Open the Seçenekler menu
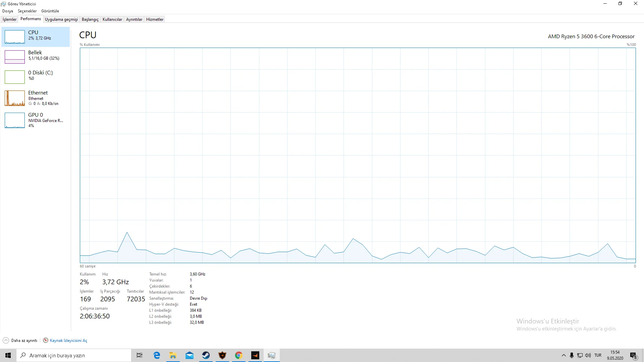This screenshot has height=362, width=644. point(27,11)
